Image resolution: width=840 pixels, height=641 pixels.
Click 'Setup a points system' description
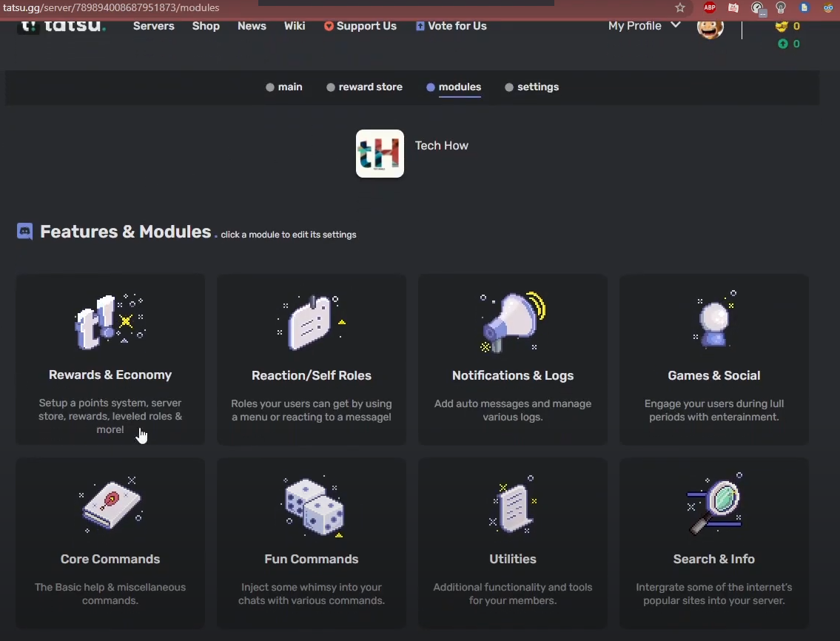click(110, 416)
